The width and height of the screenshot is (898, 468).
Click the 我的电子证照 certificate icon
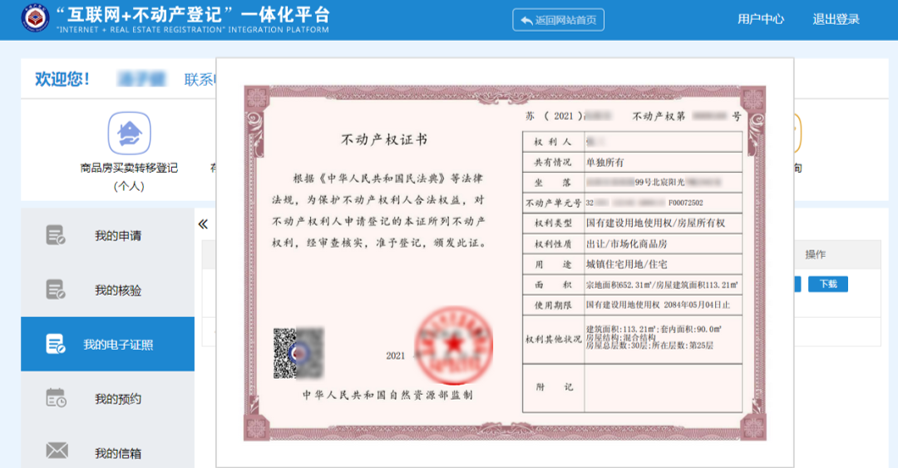[x=56, y=344]
